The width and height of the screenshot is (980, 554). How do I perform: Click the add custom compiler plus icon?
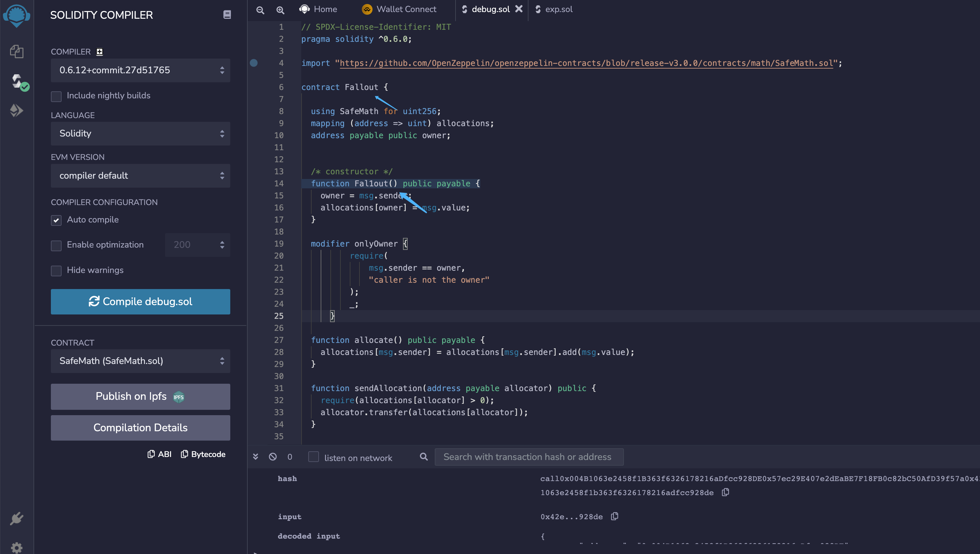99,52
